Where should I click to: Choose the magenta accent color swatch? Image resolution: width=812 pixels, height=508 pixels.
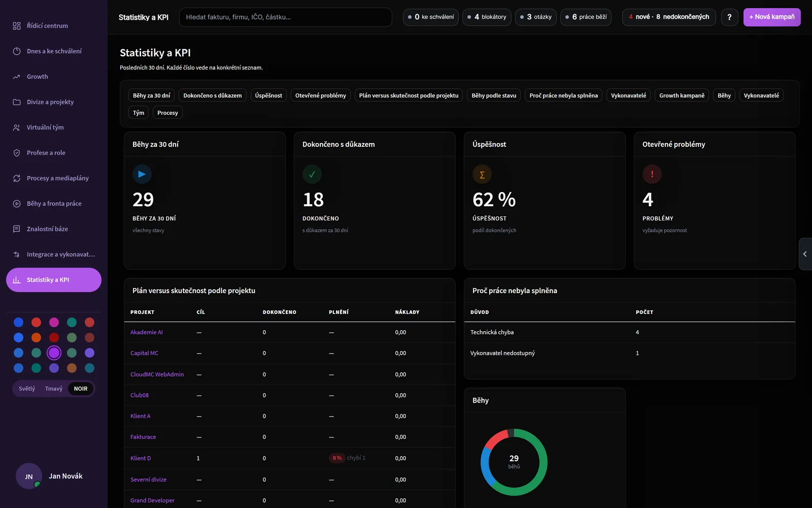click(x=54, y=322)
